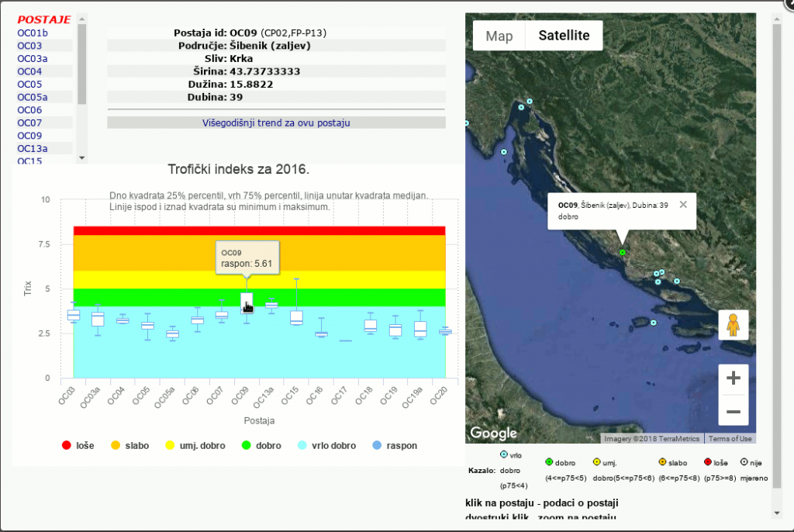
Task: Switch map to Satellite view
Action: click(564, 36)
